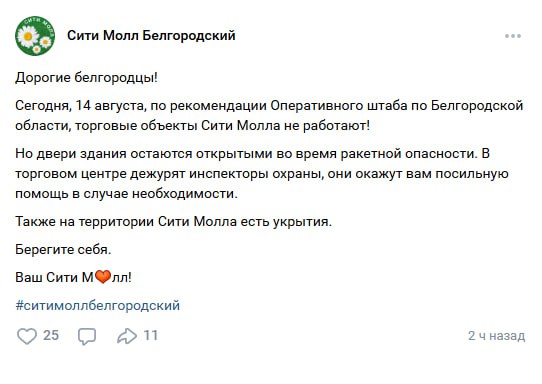This screenshot has height=384, width=542.
Task: Click the orange heart emoji in the signature
Action: (x=103, y=277)
